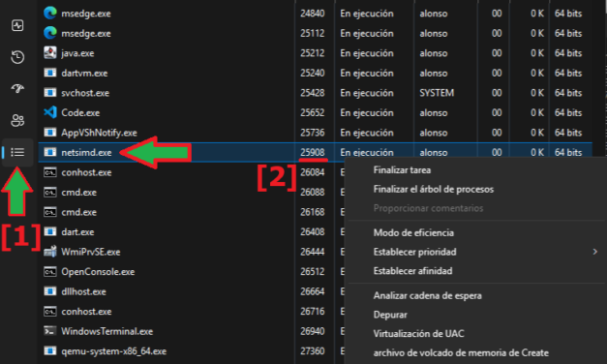The width and height of the screenshot is (607, 364).
Task: Click the OpenConsole.exe process icon
Action: point(50,272)
